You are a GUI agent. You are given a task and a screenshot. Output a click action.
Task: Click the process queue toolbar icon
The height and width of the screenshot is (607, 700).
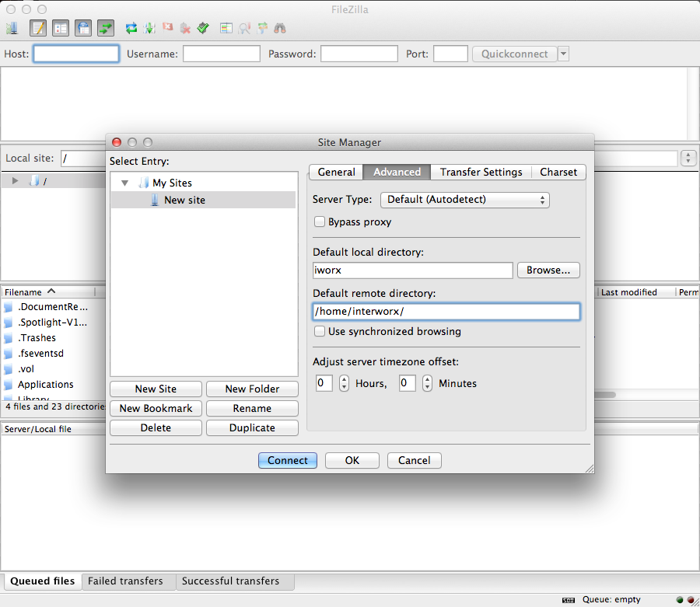149,29
